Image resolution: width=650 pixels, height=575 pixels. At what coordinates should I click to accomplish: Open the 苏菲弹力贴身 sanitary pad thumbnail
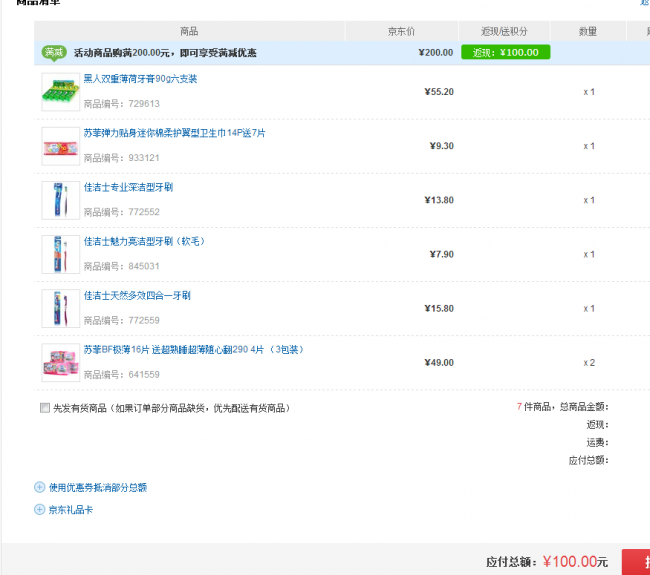pos(60,146)
